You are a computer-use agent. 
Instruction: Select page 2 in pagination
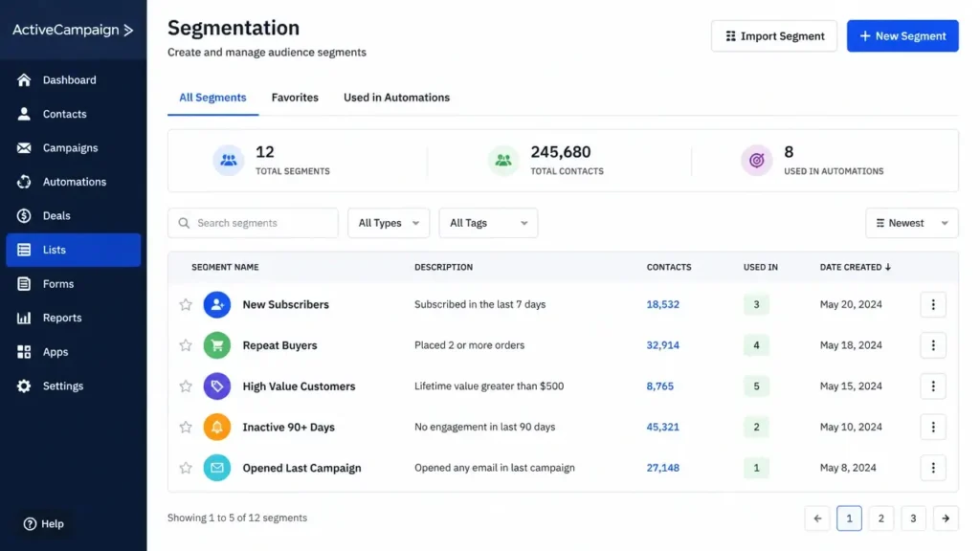pyautogui.click(x=881, y=518)
